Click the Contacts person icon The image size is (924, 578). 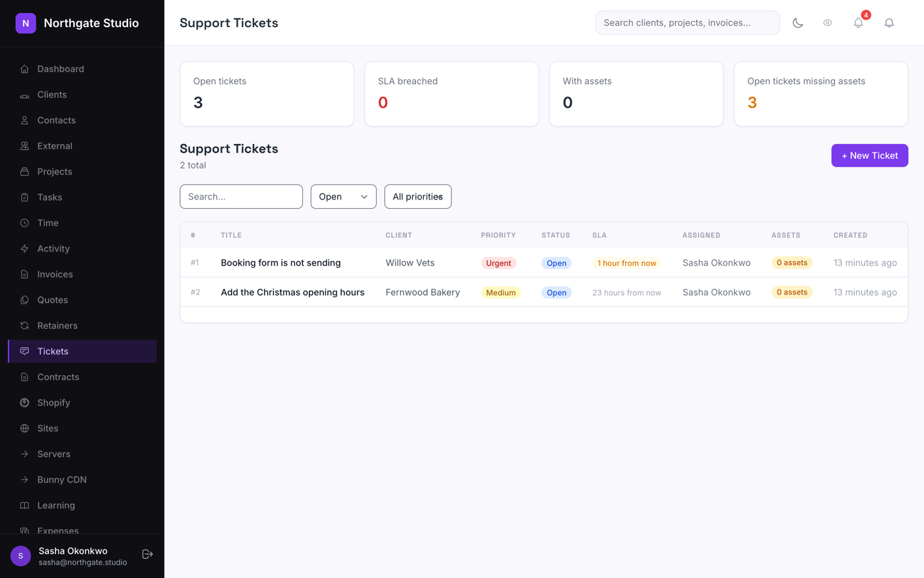(x=24, y=120)
